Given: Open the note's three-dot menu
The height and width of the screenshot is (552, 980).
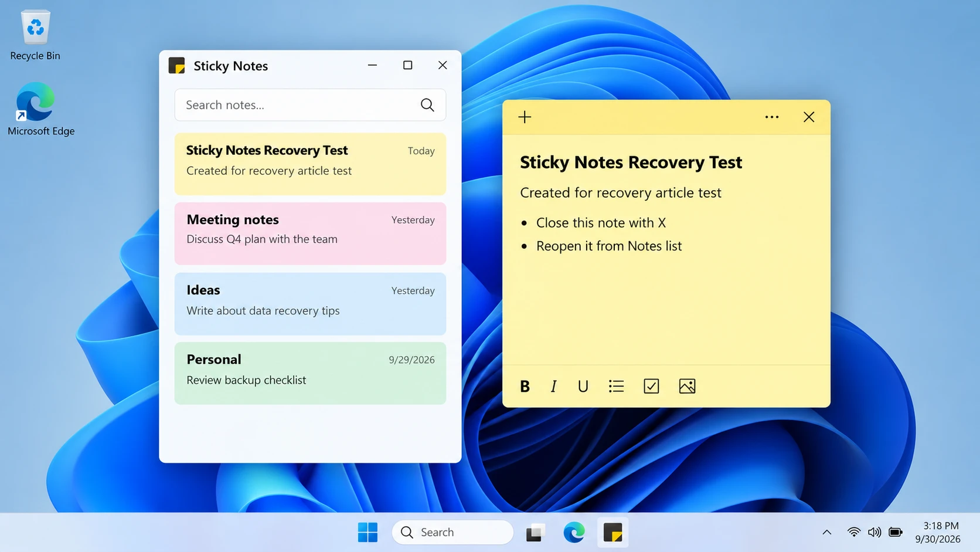Looking at the screenshot, I should coord(772,117).
